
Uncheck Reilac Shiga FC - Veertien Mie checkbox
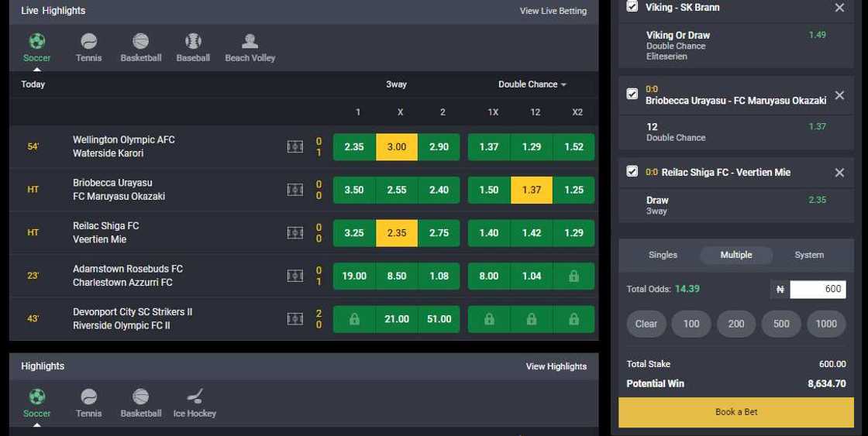pyautogui.click(x=632, y=171)
